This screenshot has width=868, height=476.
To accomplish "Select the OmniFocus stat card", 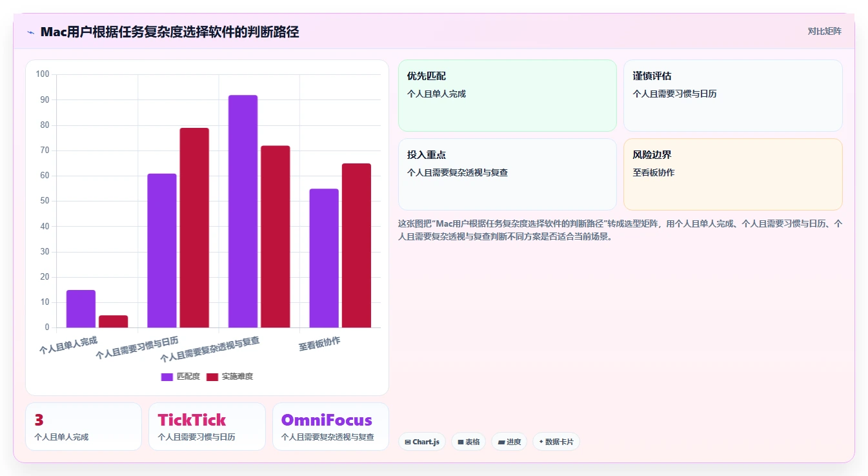I will (330, 426).
